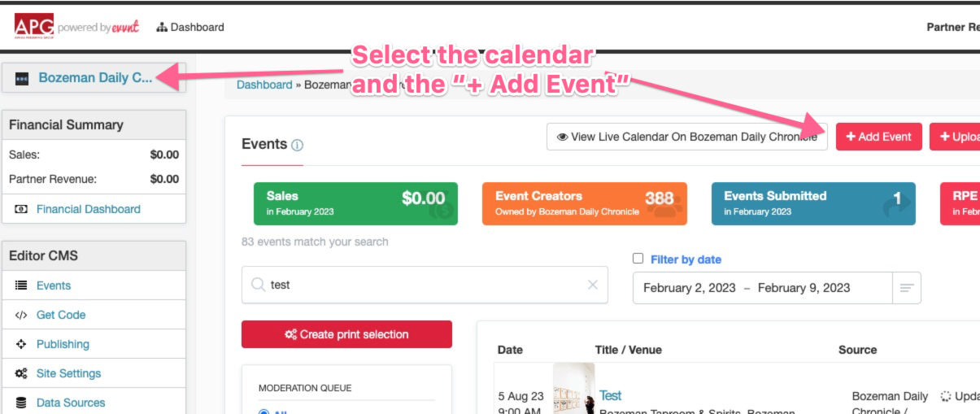Click Create print selection button
Screen dimensions: 980x414
coord(346,334)
